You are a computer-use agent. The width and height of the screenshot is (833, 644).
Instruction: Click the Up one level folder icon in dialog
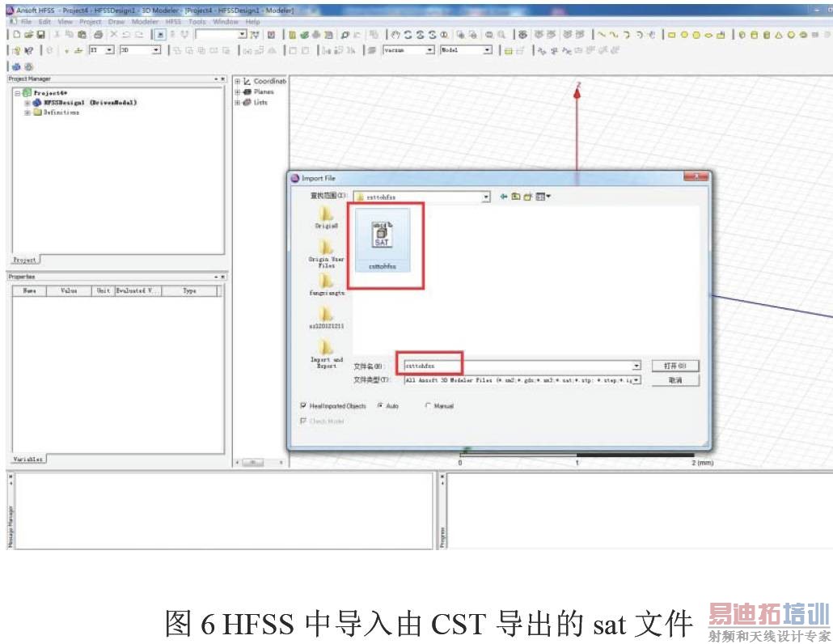515,197
